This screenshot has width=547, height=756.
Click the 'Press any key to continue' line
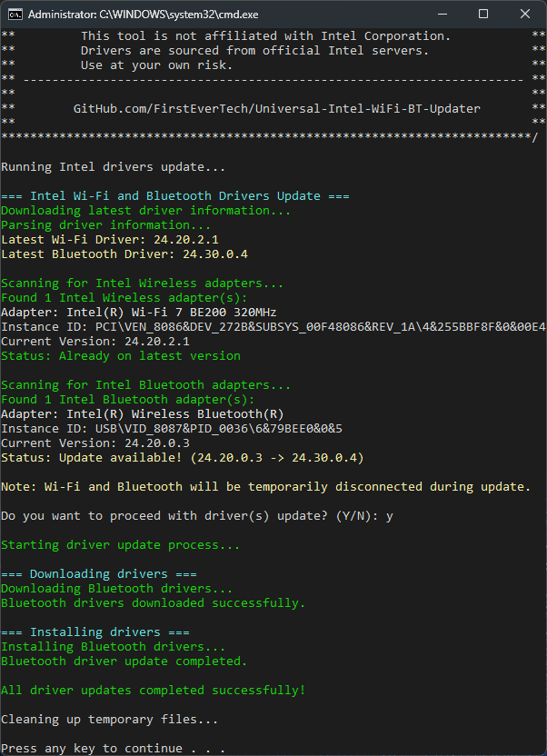114,749
